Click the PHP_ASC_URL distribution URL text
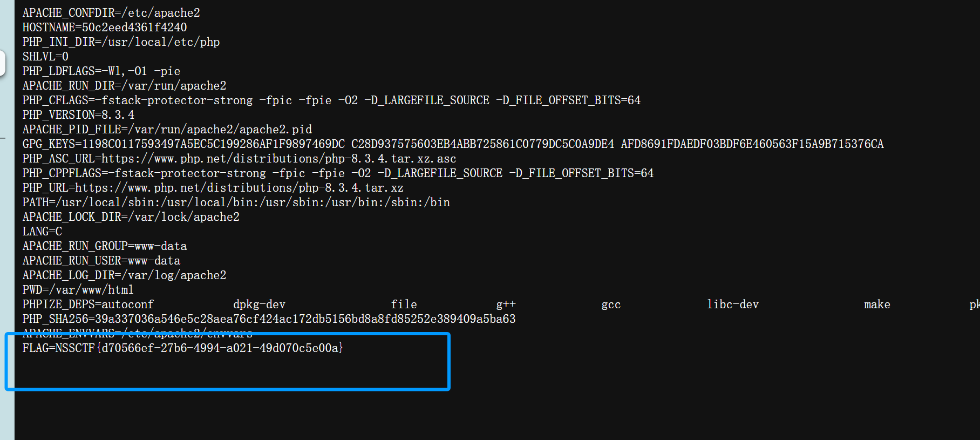The height and width of the screenshot is (440, 980). (x=278, y=159)
